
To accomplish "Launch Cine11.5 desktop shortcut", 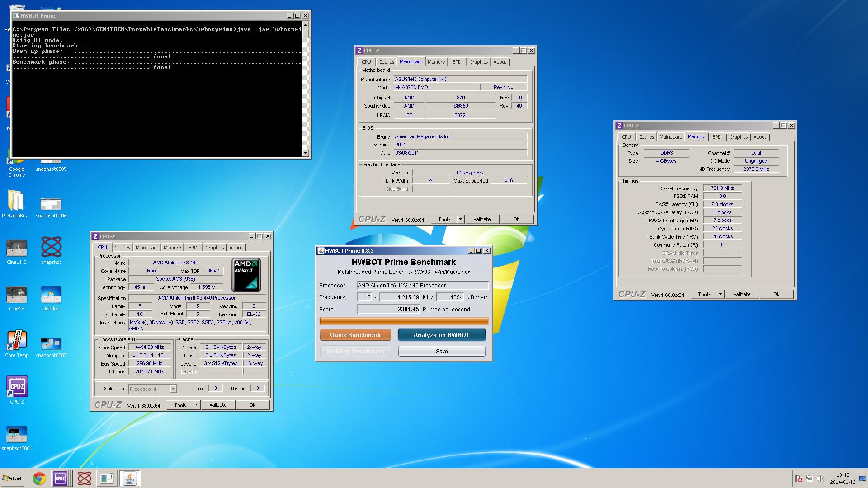I will [17, 252].
